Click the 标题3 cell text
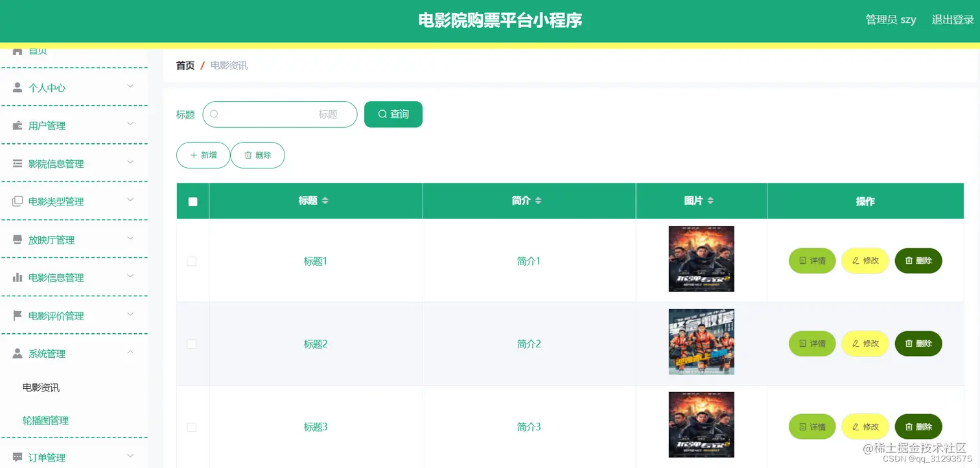980x468 pixels. pos(316,427)
